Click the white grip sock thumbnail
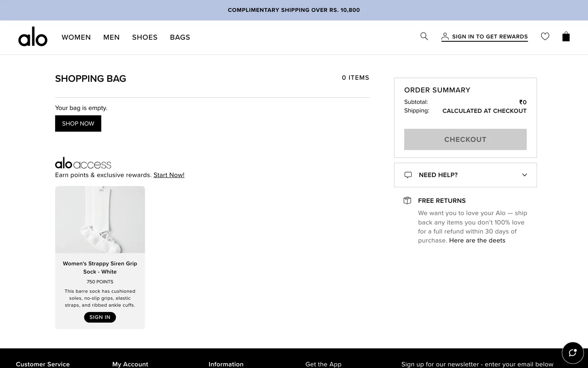This screenshot has width=588, height=368. [100, 220]
